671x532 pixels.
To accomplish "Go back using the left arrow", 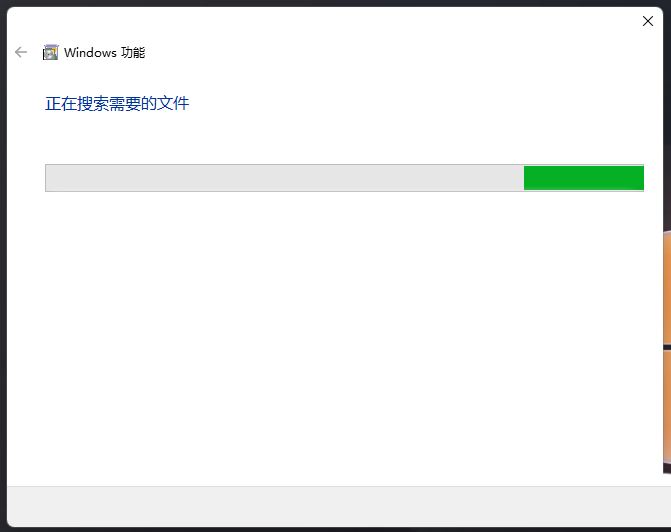I will click(x=21, y=53).
